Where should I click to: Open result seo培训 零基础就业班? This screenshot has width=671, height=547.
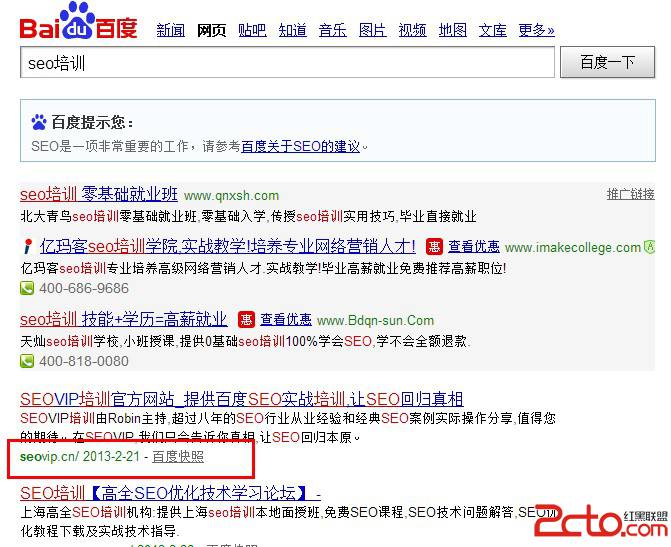coord(99,194)
